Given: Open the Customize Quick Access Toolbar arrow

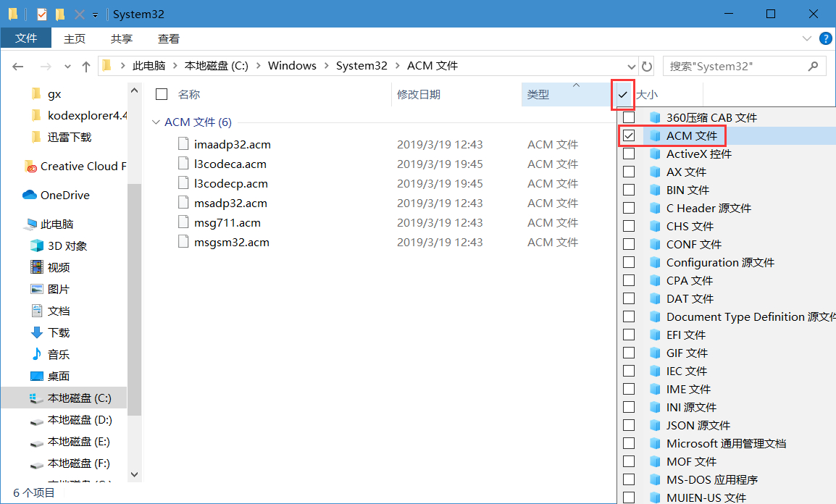Looking at the screenshot, I should [x=95, y=15].
